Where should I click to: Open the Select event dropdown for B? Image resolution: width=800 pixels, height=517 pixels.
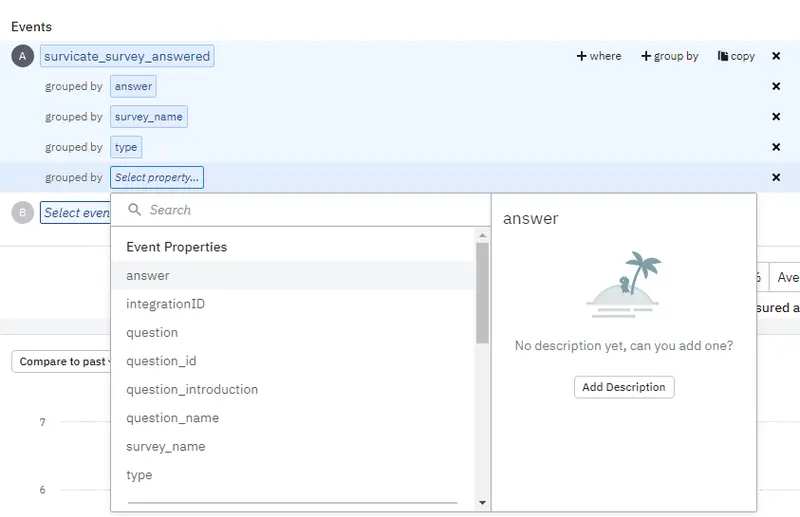(x=76, y=213)
